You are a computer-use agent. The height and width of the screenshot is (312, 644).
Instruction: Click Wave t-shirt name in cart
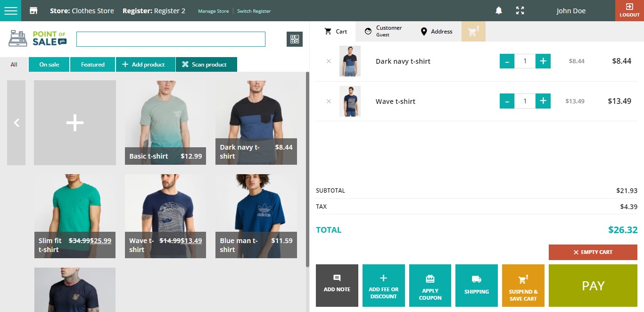pos(396,101)
